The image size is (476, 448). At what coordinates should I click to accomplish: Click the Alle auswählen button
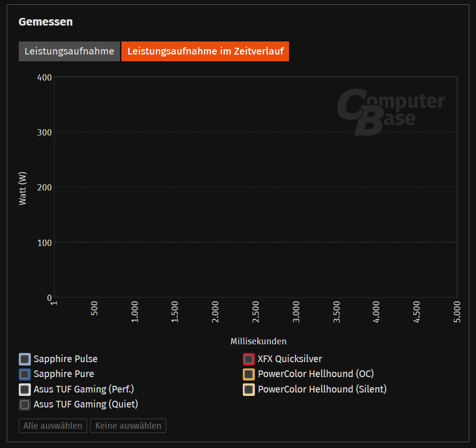pyautogui.click(x=53, y=426)
